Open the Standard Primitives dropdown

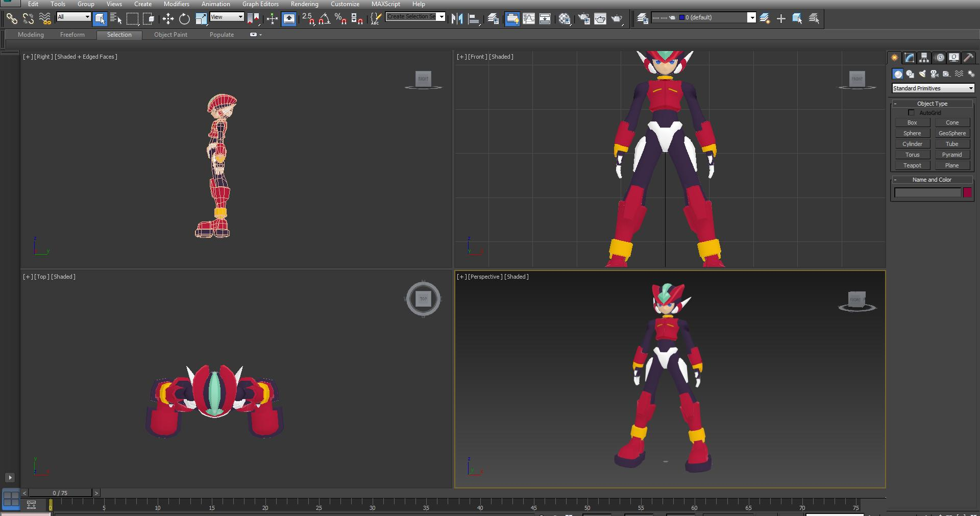[x=933, y=88]
